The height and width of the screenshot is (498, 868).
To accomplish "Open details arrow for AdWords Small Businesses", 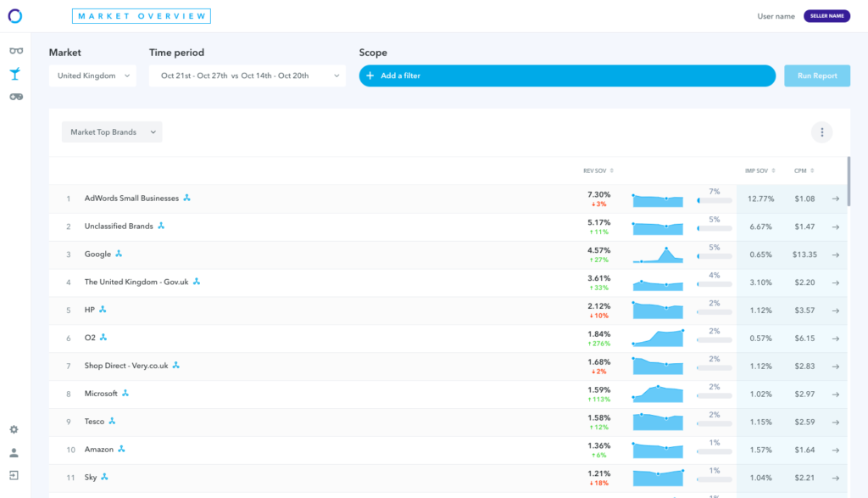I will [x=835, y=199].
